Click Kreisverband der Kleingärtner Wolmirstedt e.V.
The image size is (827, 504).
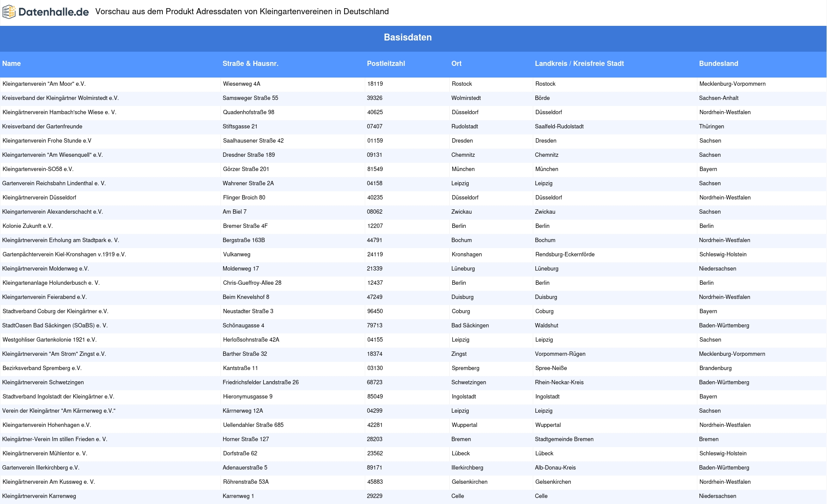(x=60, y=98)
